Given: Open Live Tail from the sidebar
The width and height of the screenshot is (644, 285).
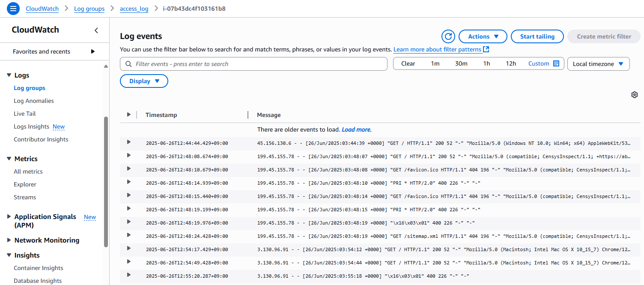Looking at the screenshot, I should tap(25, 114).
